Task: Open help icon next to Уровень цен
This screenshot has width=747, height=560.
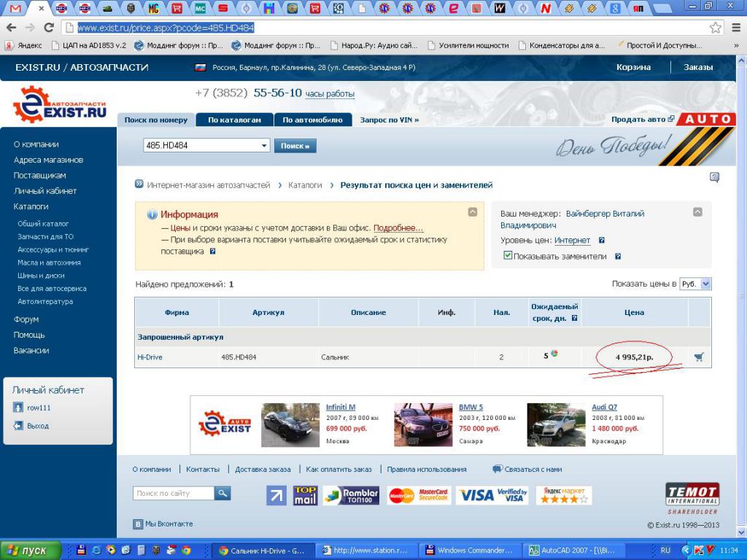Action: coord(602,241)
